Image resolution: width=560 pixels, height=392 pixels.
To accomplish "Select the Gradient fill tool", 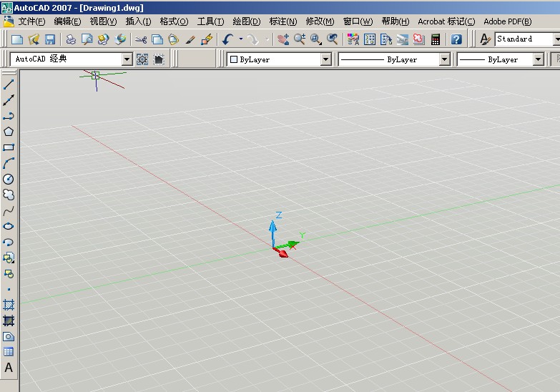I will click(x=9, y=320).
